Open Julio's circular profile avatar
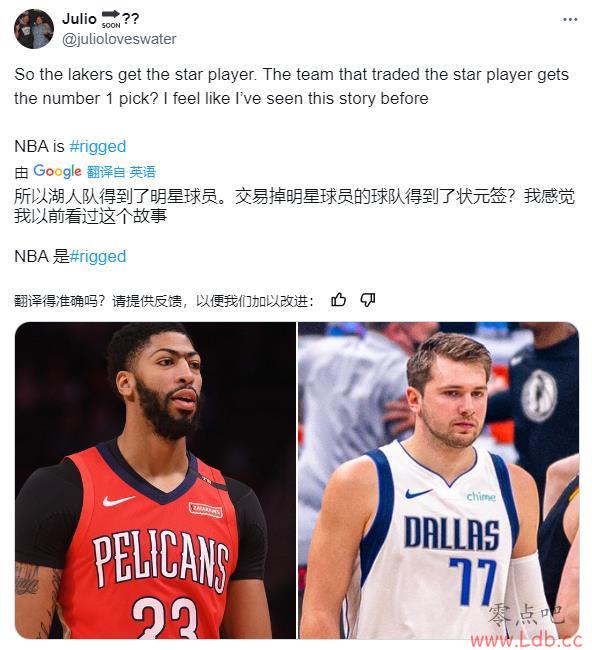The width and height of the screenshot is (592, 650). pos(34,29)
